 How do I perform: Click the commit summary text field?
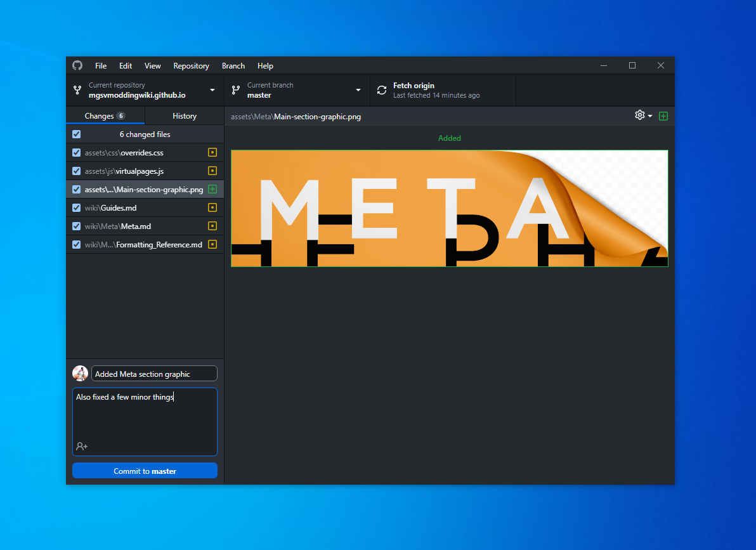coord(154,373)
